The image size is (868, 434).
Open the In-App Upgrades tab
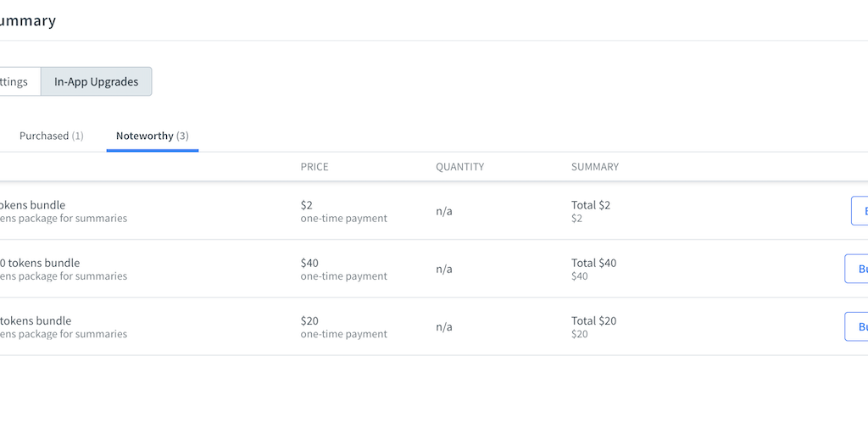[x=96, y=82]
